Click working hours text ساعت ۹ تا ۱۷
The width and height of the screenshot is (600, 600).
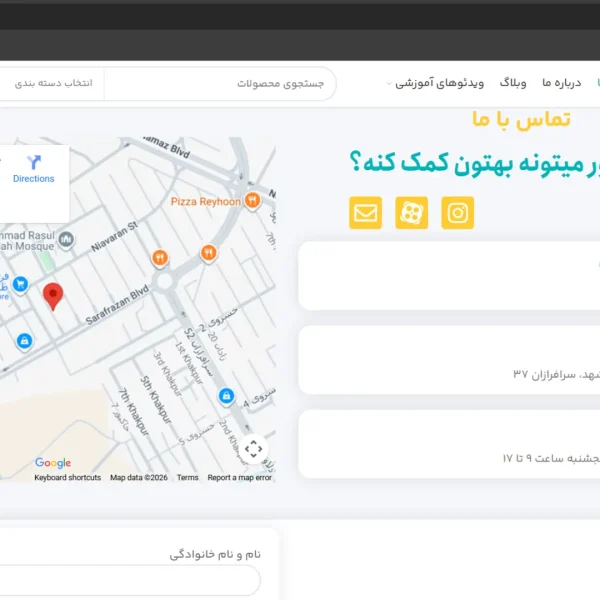click(535, 458)
